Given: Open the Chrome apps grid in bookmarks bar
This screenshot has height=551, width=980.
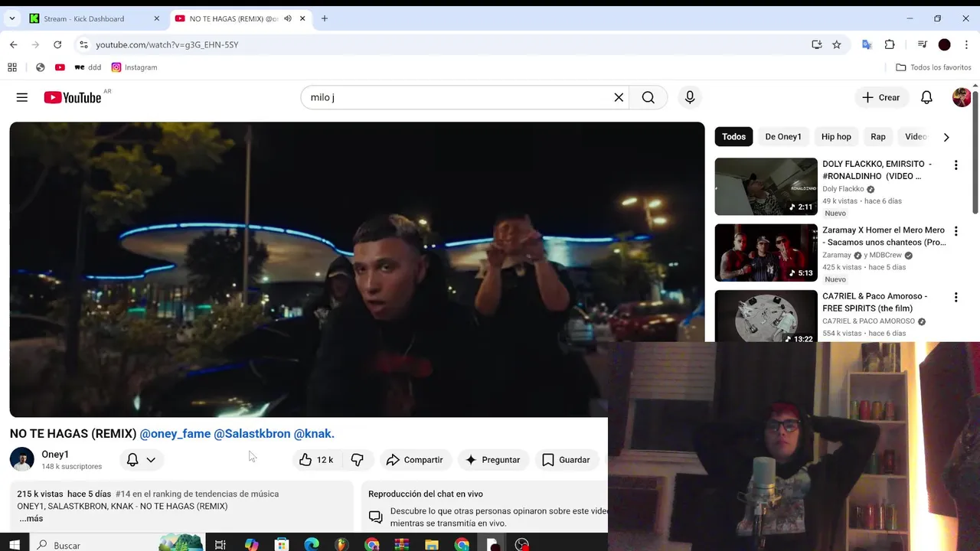Looking at the screenshot, I should click(x=12, y=67).
